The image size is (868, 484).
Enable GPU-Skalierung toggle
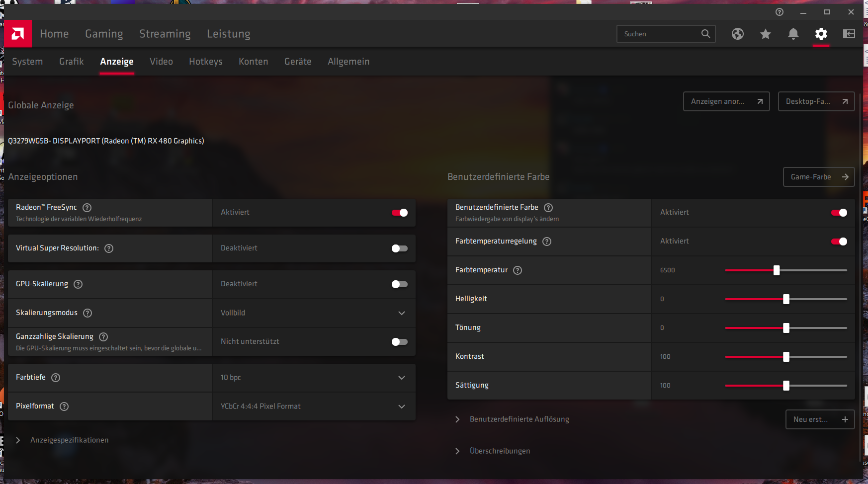tap(400, 284)
